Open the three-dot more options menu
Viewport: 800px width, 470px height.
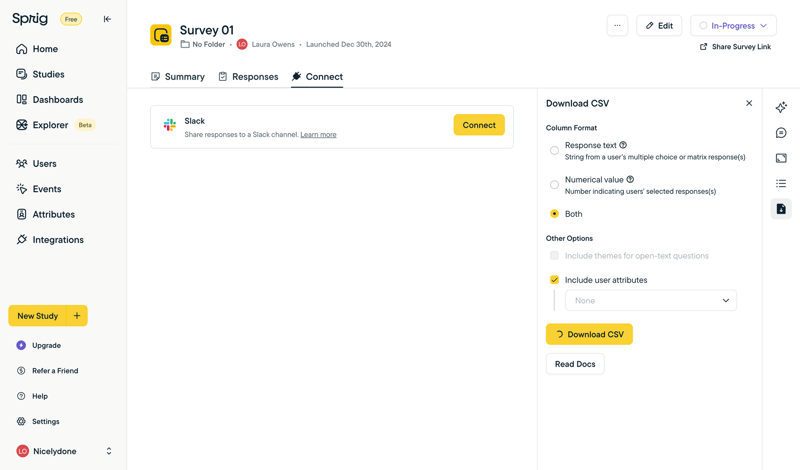(617, 26)
